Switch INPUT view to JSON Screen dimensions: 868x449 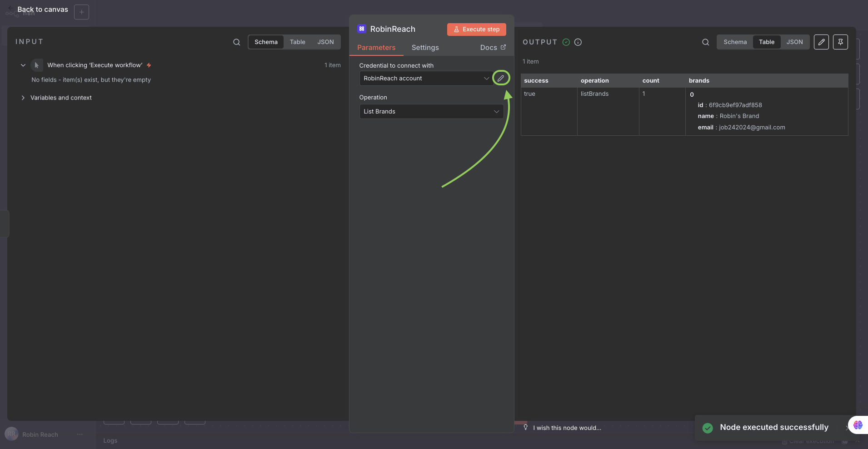[325, 42]
